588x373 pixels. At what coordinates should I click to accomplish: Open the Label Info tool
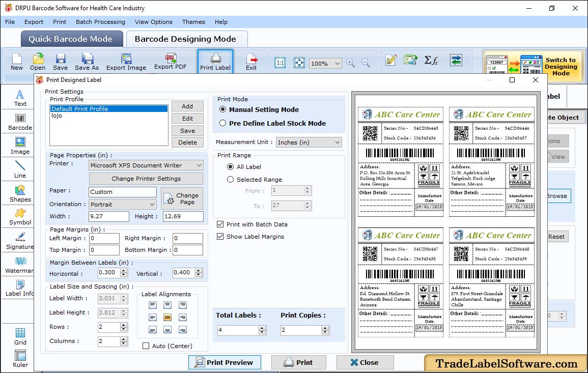coord(19,289)
